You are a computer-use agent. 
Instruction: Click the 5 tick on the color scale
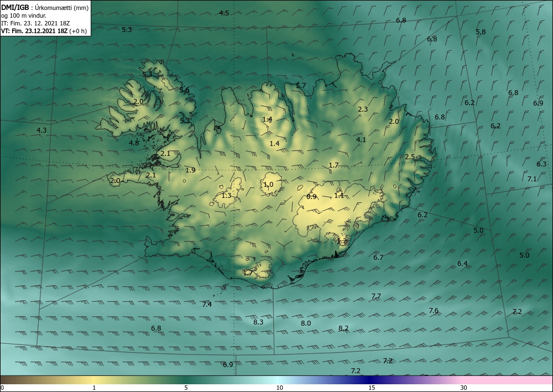click(x=186, y=388)
